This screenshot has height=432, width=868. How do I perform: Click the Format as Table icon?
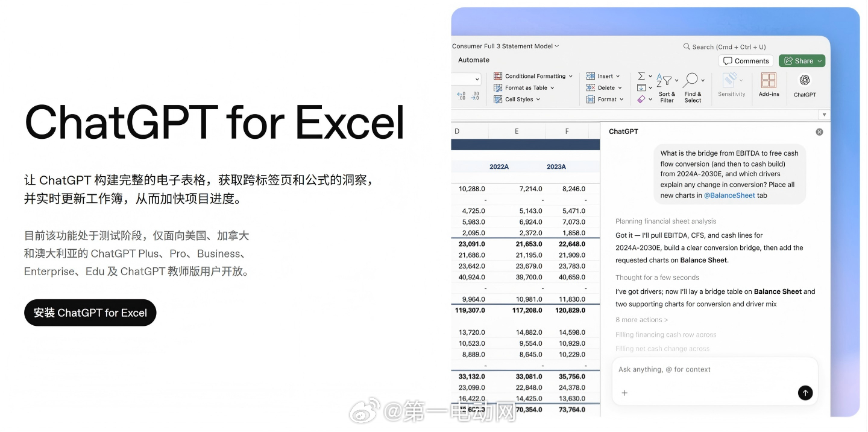(x=498, y=87)
